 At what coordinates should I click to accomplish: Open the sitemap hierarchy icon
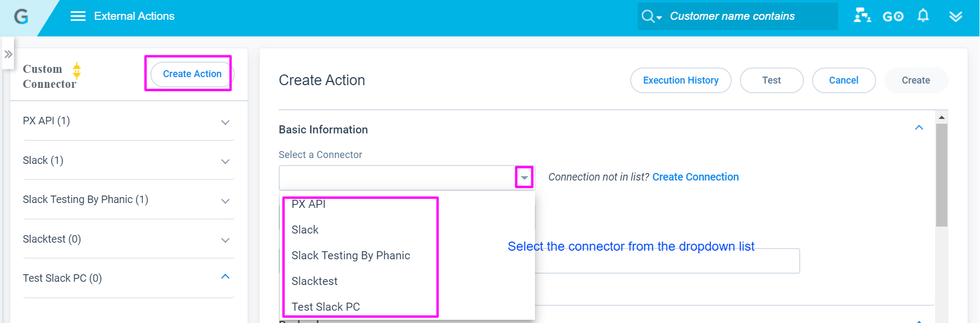coord(862,16)
